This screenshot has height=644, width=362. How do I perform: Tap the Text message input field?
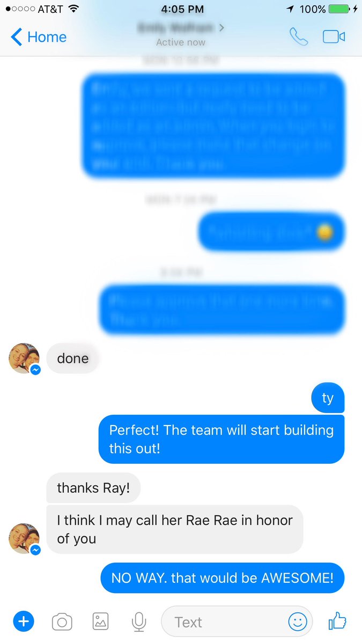[237, 622]
